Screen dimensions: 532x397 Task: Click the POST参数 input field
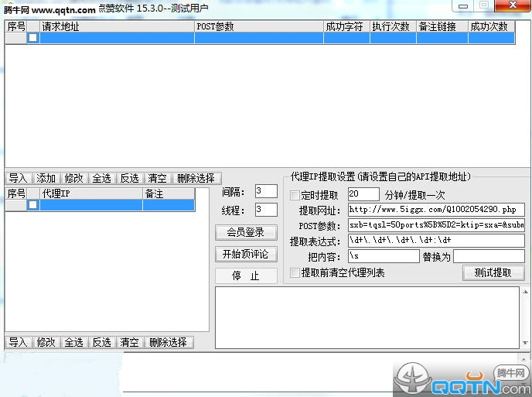(x=436, y=225)
